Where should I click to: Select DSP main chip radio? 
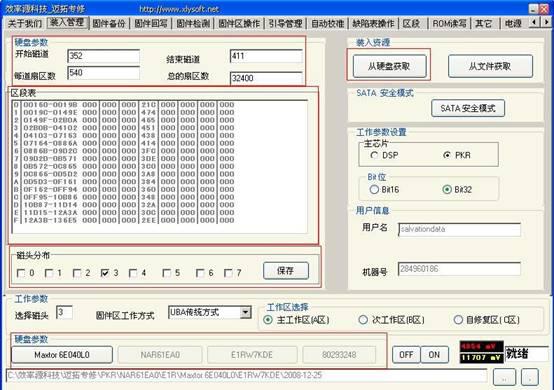pos(375,155)
